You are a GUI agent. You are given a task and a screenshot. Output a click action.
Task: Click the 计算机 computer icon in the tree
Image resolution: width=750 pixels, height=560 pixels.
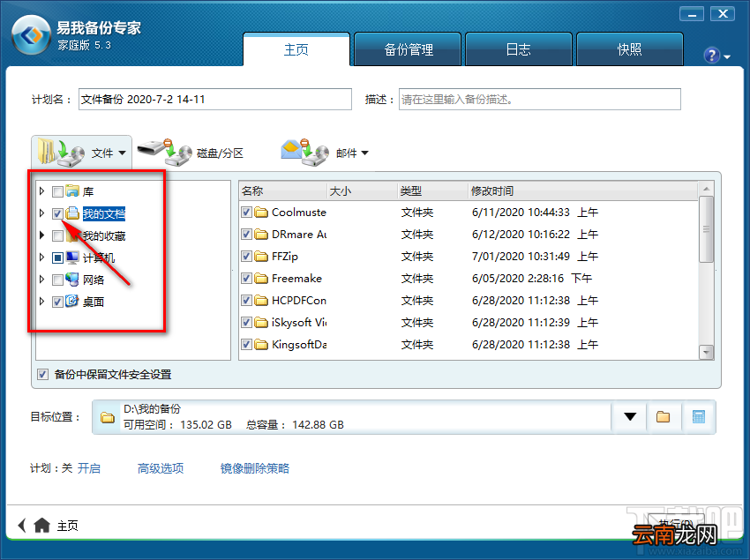click(x=72, y=258)
